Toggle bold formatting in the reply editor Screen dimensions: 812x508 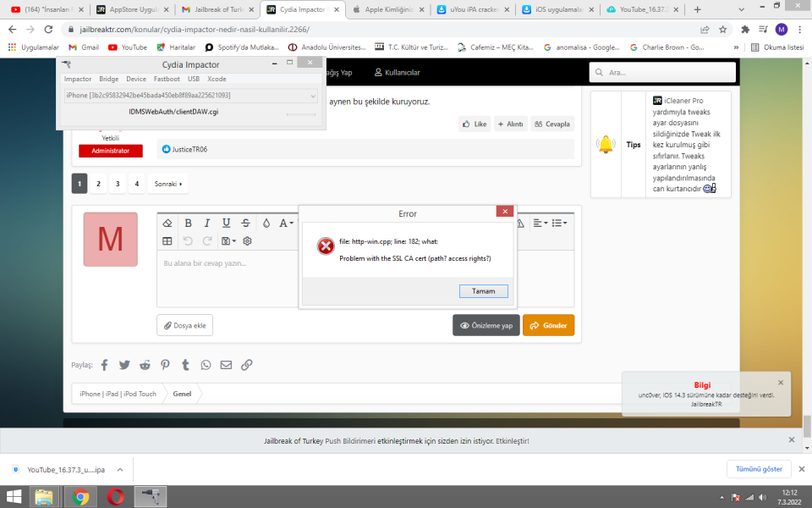click(187, 224)
